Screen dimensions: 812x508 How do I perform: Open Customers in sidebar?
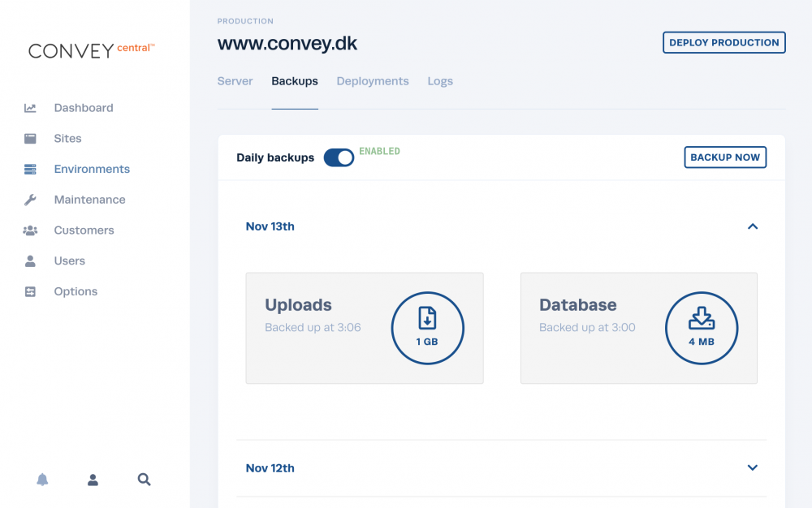tap(84, 230)
